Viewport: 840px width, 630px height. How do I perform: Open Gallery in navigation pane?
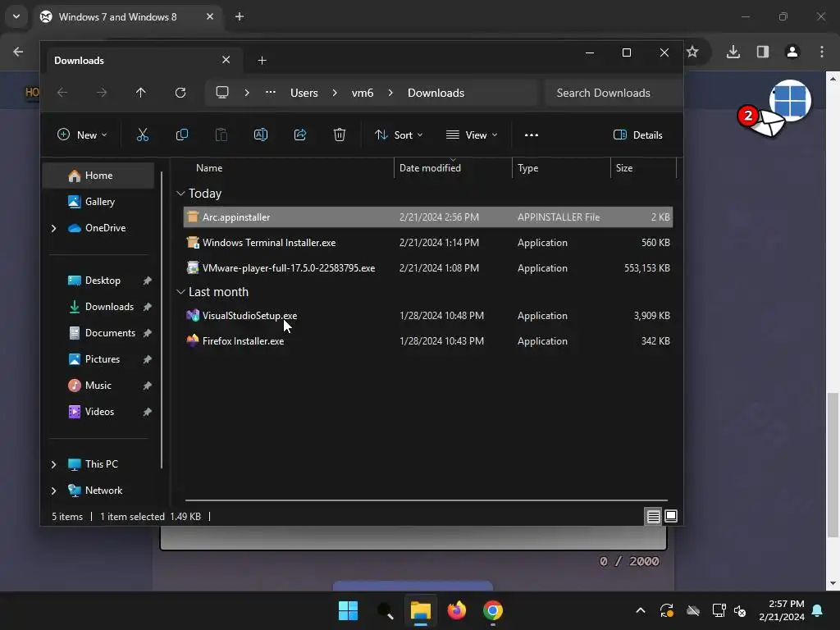(x=98, y=202)
